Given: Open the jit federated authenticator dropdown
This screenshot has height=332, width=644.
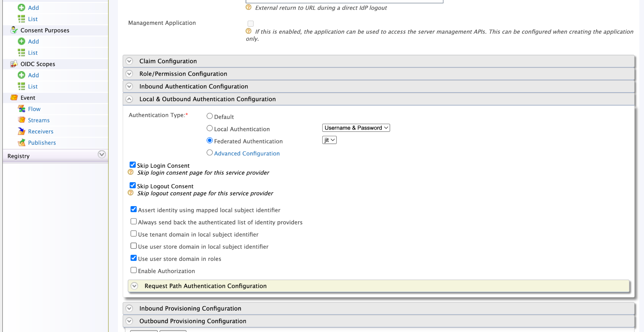Looking at the screenshot, I should pos(329,140).
